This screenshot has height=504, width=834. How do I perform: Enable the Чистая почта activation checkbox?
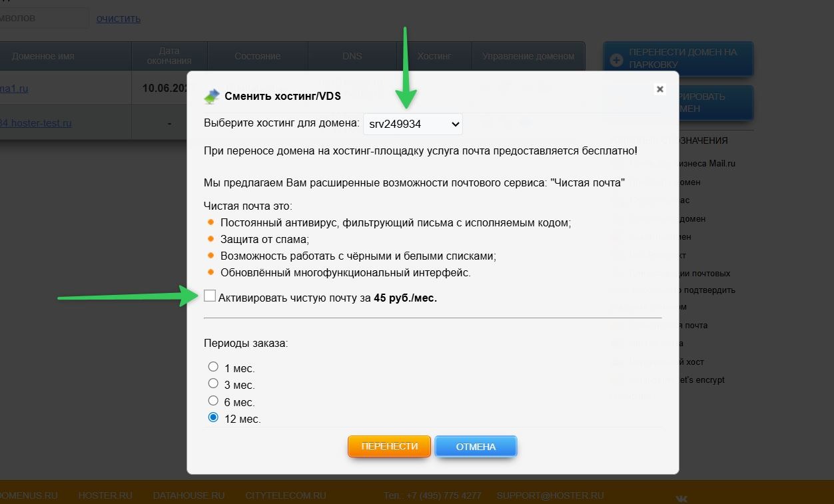click(210, 296)
